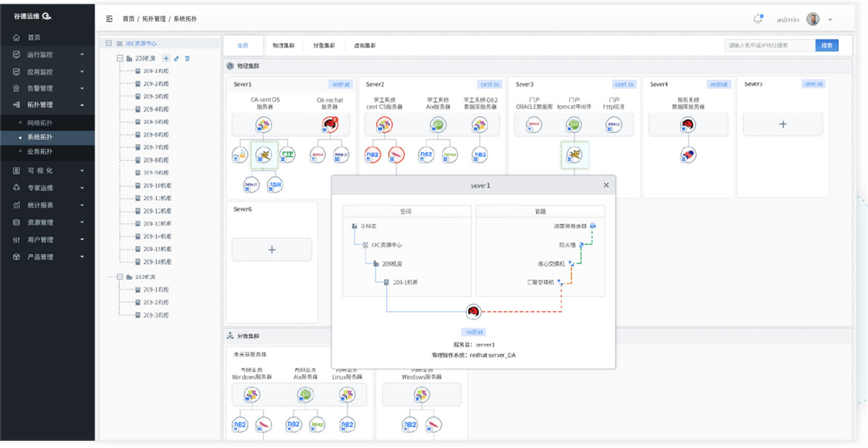Select OA-cent OS server icon in Sever1
Image resolution: width=868 pixels, height=448 pixels.
(263, 125)
